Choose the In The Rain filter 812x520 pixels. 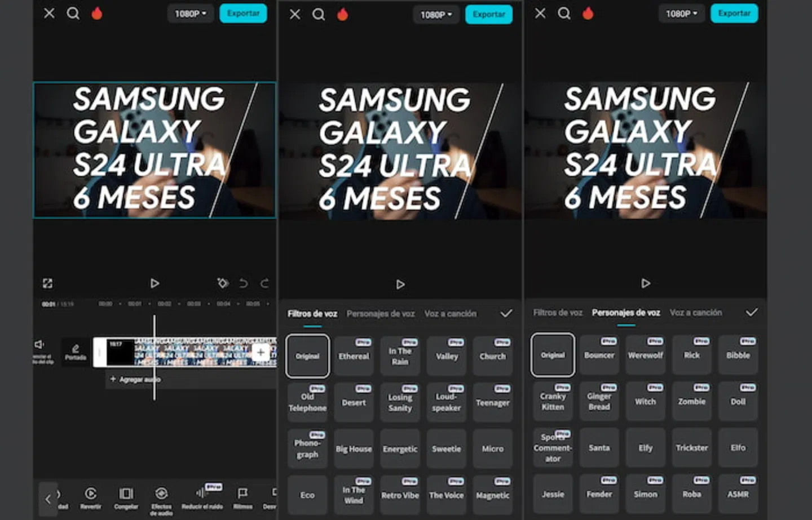pos(400,356)
